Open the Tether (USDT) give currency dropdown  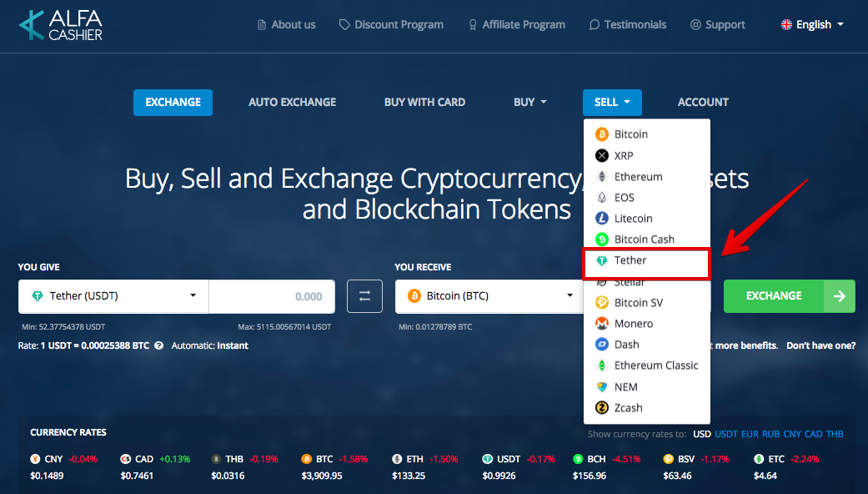[113, 296]
